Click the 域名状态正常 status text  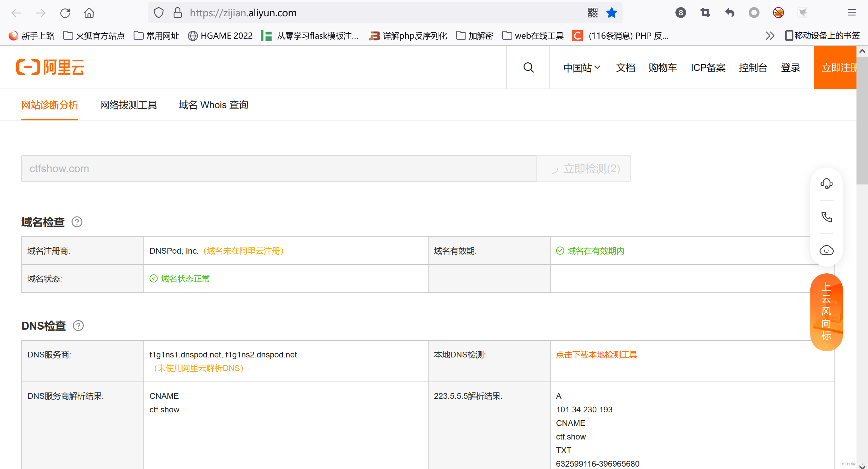coord(185,279)
